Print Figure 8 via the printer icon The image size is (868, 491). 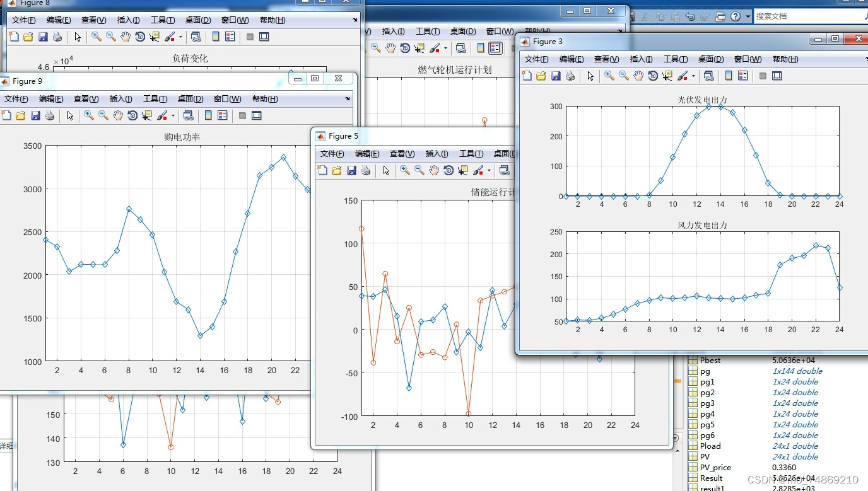pyautogui.click(x=57, y=37)
